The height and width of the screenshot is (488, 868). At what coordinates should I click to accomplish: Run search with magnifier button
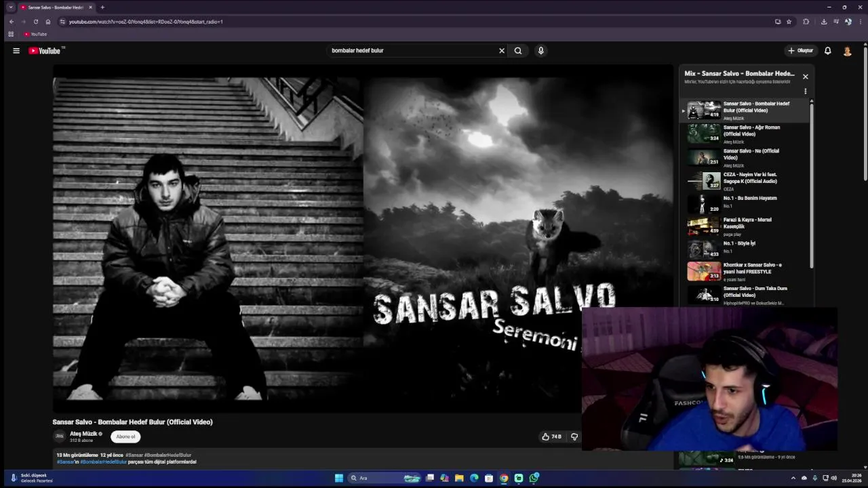pyautogui.click(x=518, y=50)
